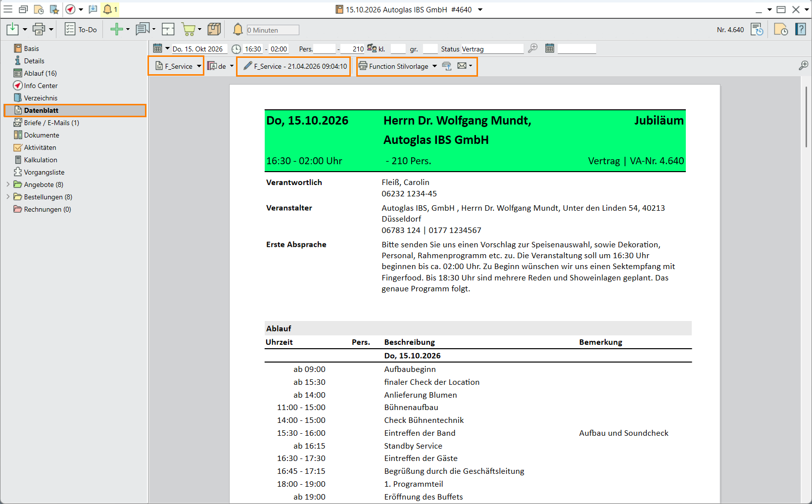The height and width of the screenshot is (504, 812).
Task: Open the shopping cart dropdown arrow
Action: point(199,30)
